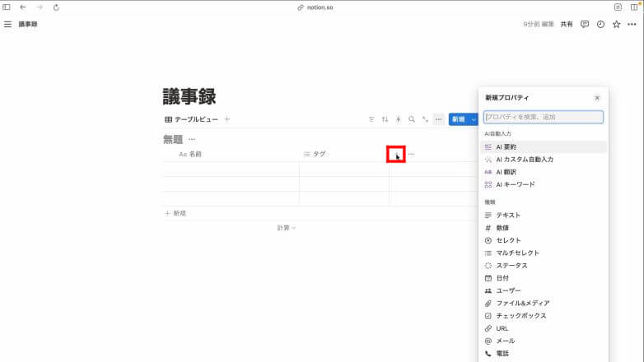
Task: Click the notion.so address bar
Action: 315,7
